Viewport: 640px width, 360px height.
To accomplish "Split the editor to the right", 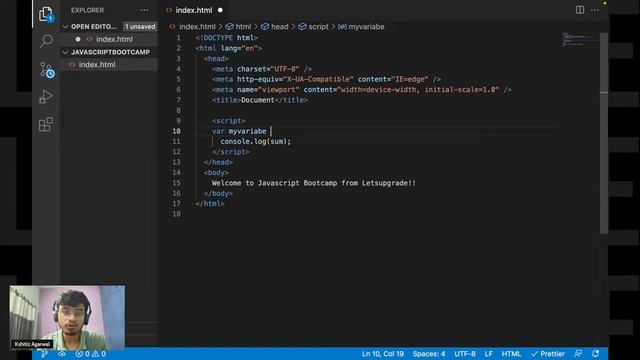I will (580, 10).
